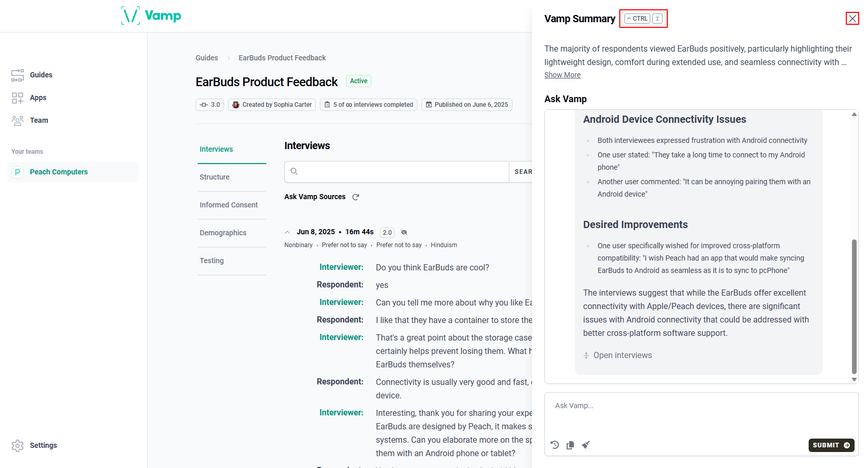Image resolution: width=868 pixels, height=468 pixels.
Task: Click the version 3.0 chip
Action: (210, 105)
